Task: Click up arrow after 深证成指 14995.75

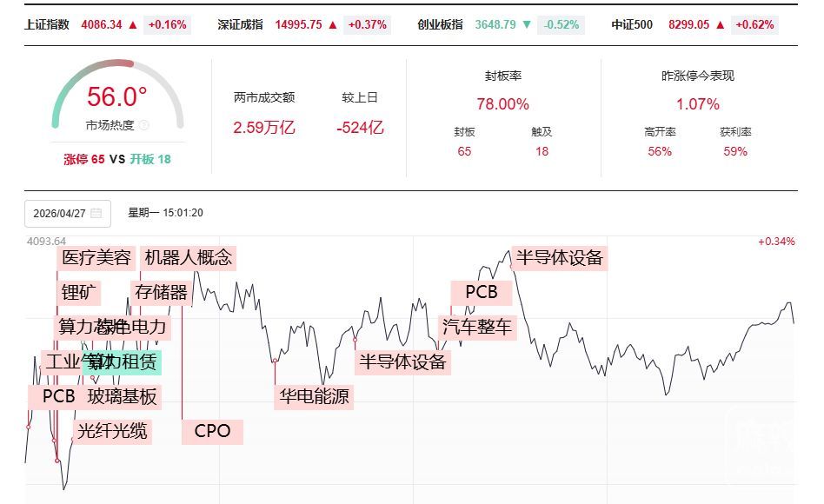Action: click(x=332, y=25)
